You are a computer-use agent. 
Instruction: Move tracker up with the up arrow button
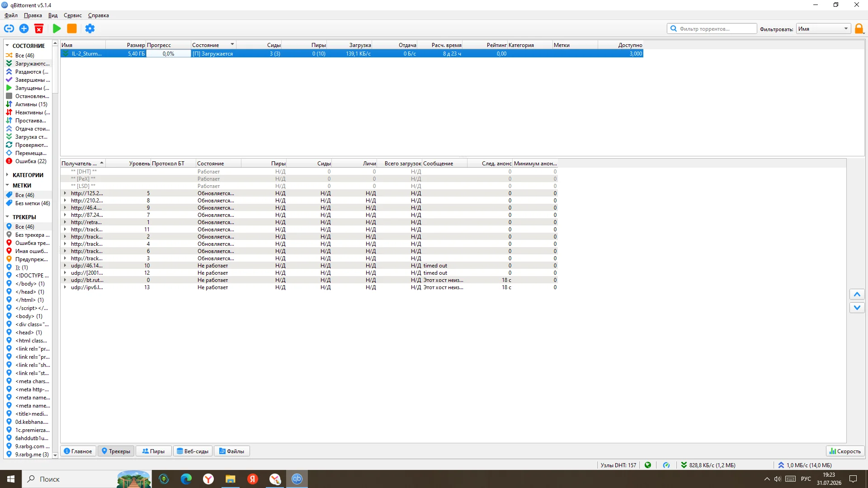tap(857, 295)
